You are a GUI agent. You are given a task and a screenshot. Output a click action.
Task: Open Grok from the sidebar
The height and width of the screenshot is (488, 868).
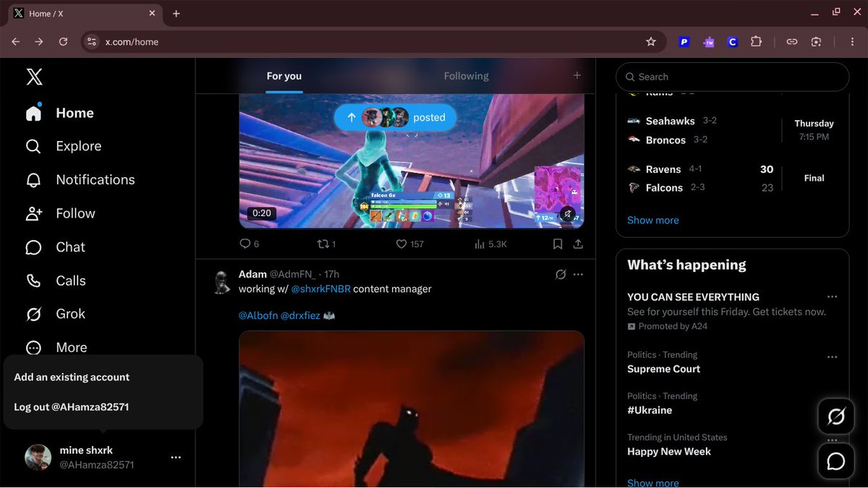pos(56,314)
